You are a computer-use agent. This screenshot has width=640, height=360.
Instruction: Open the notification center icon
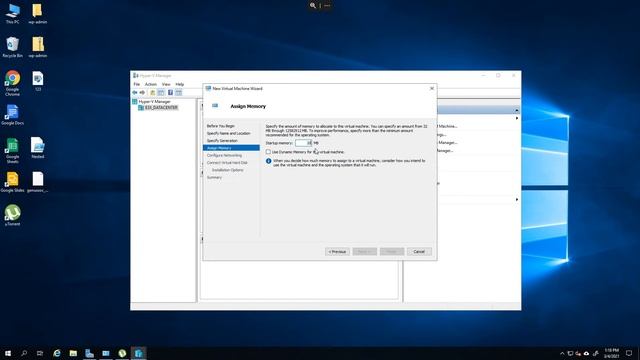pyautogui.click(x=629, y=353)
